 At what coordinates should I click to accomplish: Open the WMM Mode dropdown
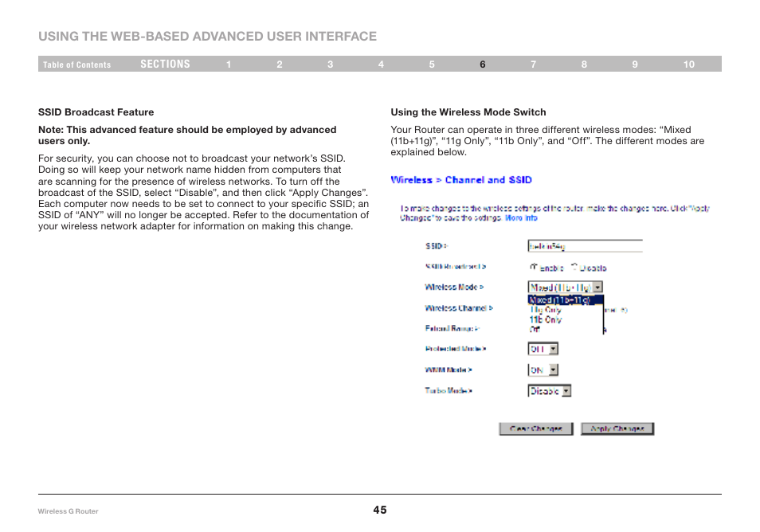click(543, 370)
